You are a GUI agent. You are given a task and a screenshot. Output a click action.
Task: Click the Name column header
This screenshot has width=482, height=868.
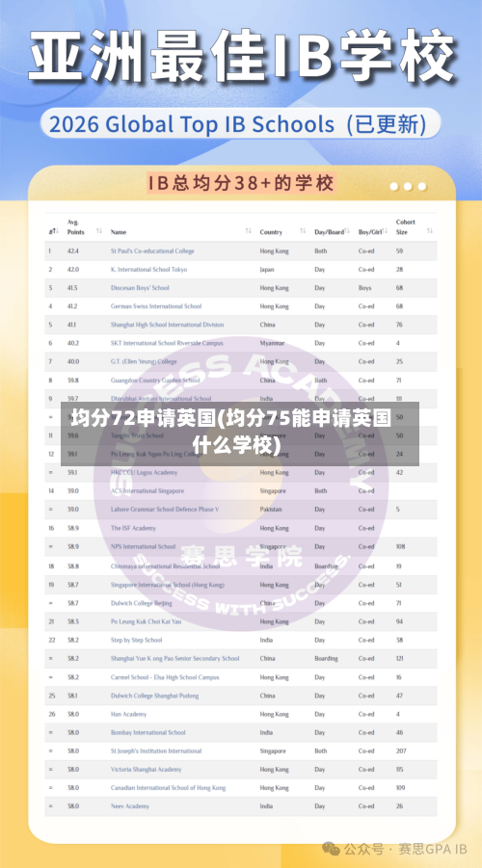point(118,232)
